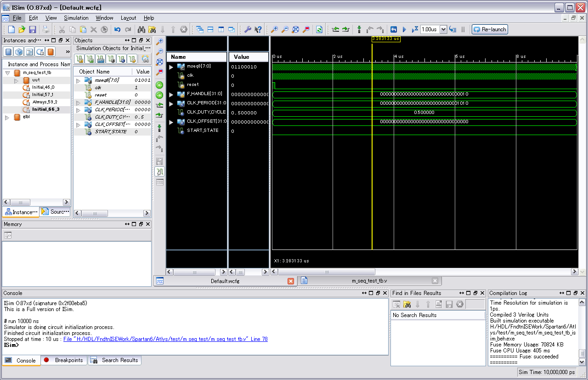Click the Add Marker icon in the toolbar

click(359, 29)
